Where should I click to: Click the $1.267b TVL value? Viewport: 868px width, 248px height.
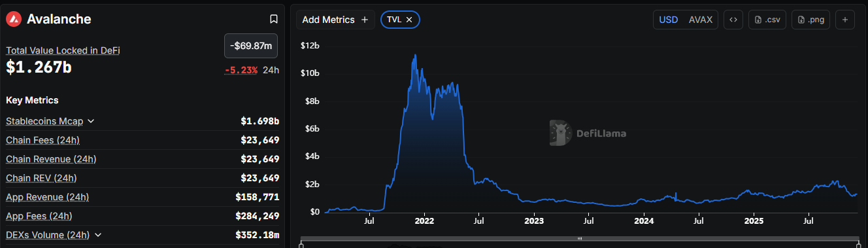pyautogui.click(x=39, y=67)
